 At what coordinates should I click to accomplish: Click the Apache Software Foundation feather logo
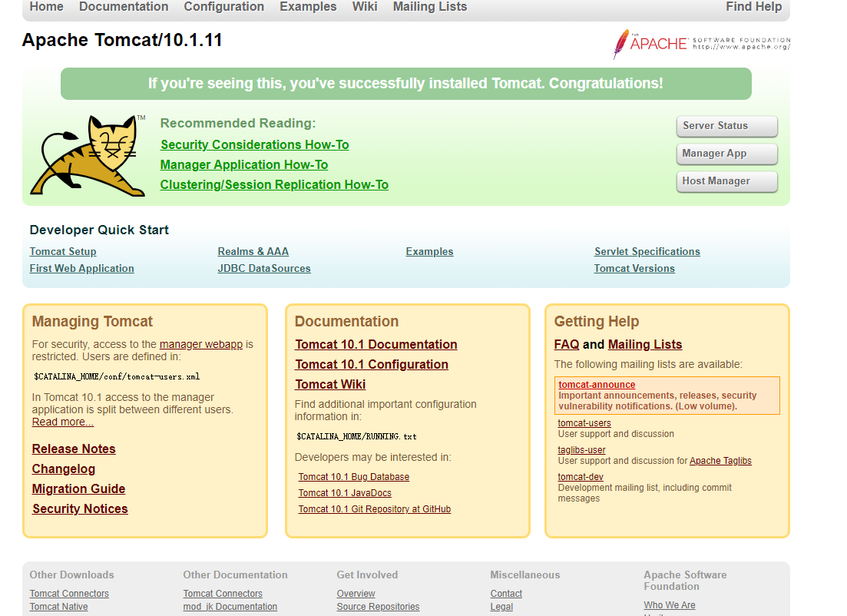(x=701, y=44)
